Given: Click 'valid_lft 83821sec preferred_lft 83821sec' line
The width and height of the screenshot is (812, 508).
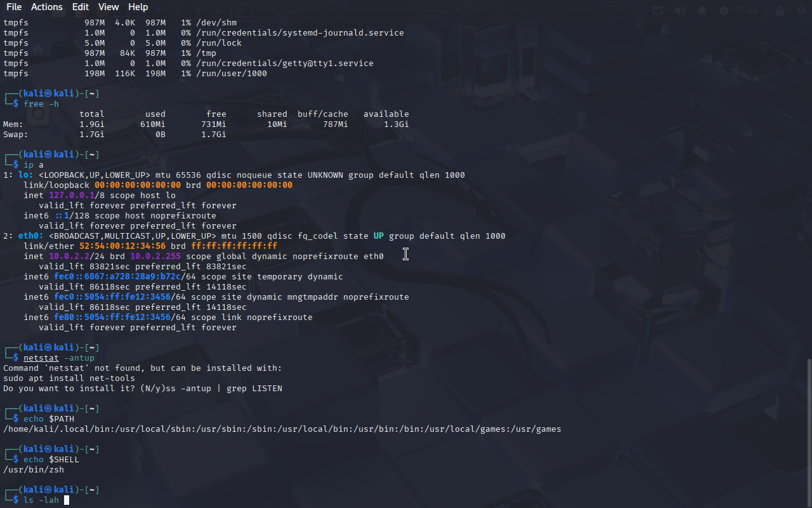Looking at the screenshot, I should pos(143,267).
